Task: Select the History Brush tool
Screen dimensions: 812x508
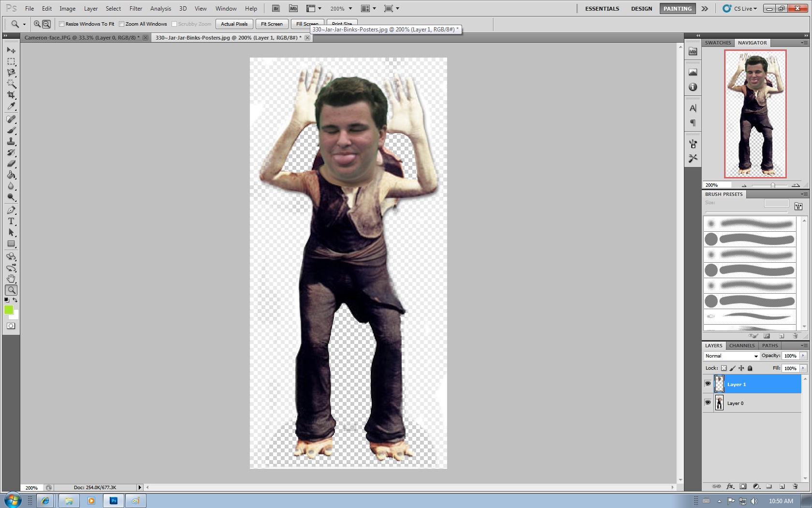Action: [x=11, y=152]
